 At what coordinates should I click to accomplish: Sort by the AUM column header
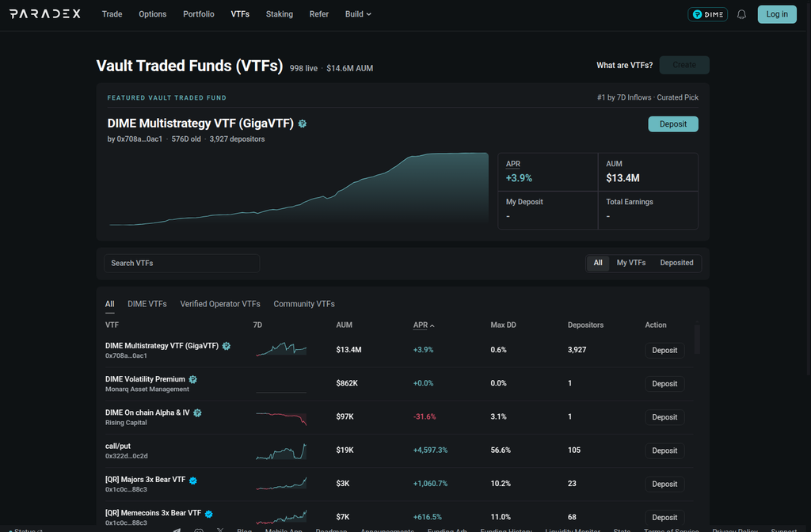coord(344,325)
